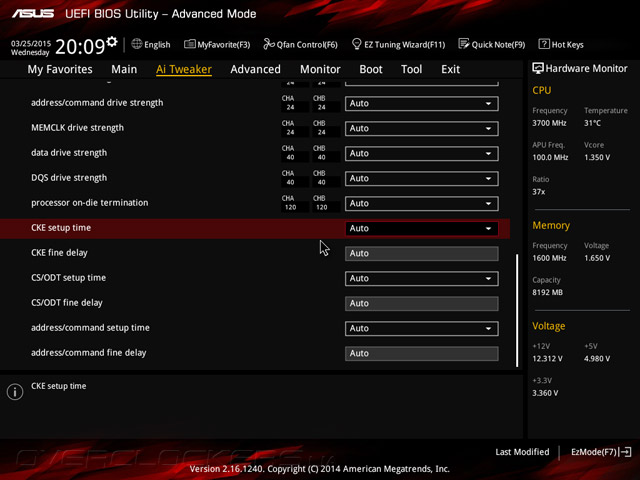640x480 pixels.
Task: Click the 8192 MB capacity value
Action: click(547, 292)
